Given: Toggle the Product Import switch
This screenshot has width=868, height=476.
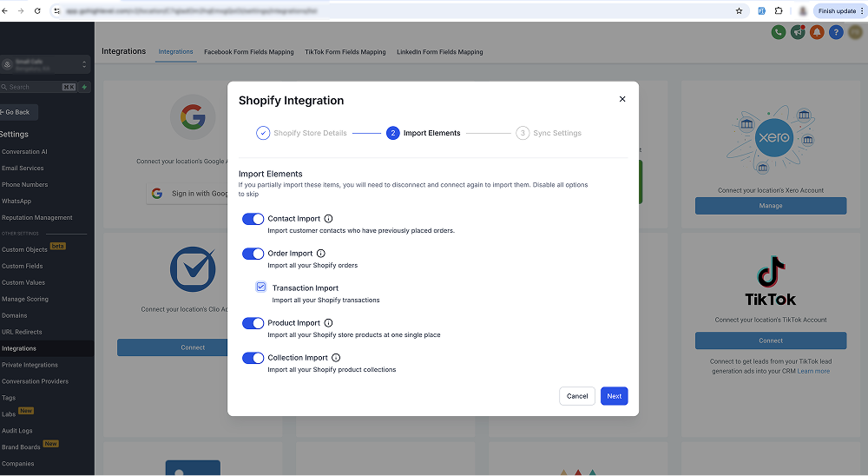Looking at the screenshot, I should pyautogui.click(x=253, y=323).
